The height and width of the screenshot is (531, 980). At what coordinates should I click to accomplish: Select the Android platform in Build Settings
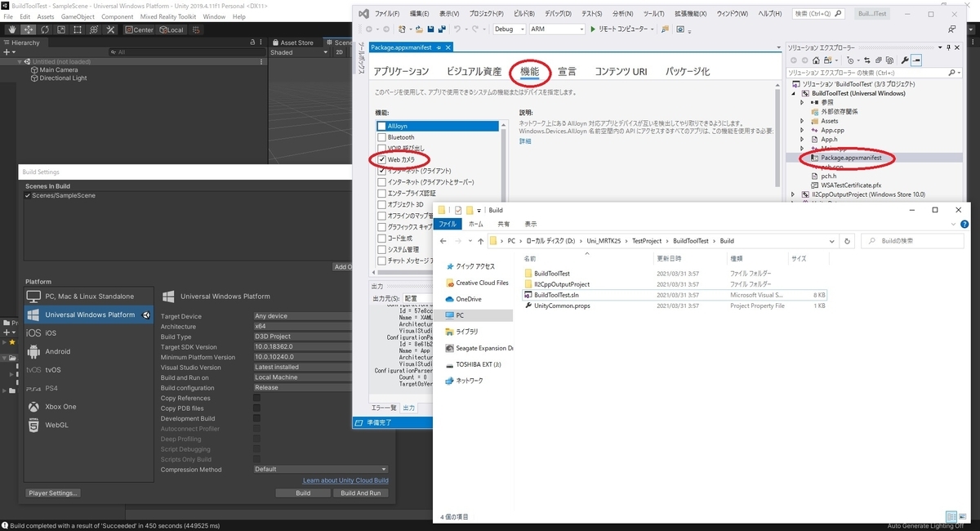88,351
